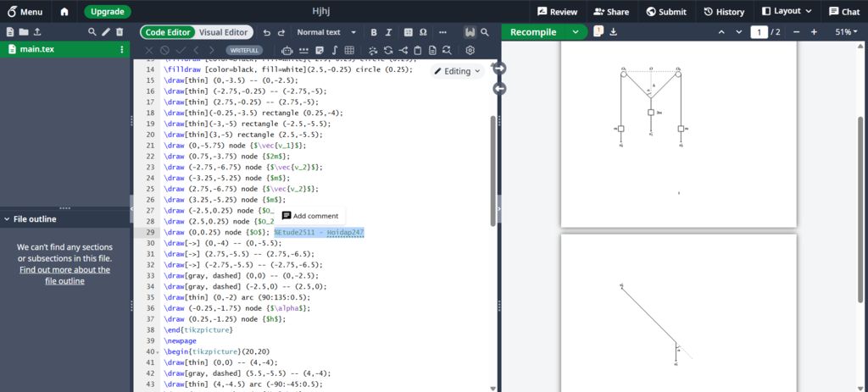The image size is (868, 392).
Task: Click the editor vertical scrollbar
Action: pos(492,169)
